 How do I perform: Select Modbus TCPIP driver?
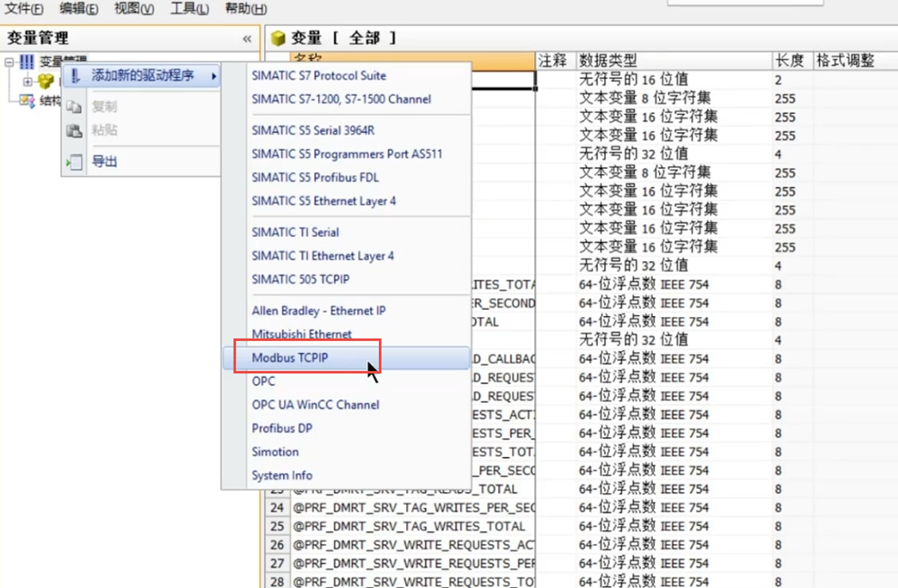coord(289,357)
